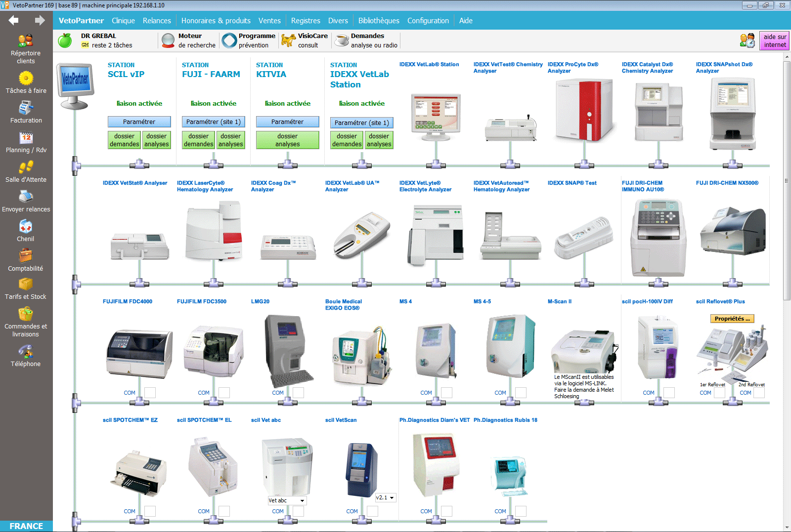Open dossier demandes for SCIL vIP

(125, 140)
